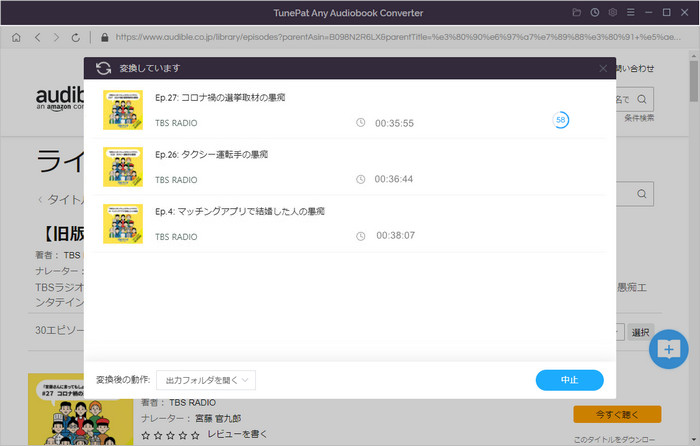Click the top search magnifier icon on Audible
Image resolution: width=700 pixels, height=446 pixels.
[x=642, y=99]
